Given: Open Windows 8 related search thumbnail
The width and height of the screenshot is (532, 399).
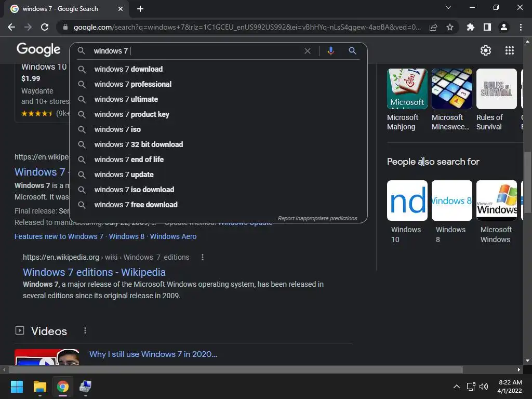Looking at the screenshot, I should click(x=451, y=201).
